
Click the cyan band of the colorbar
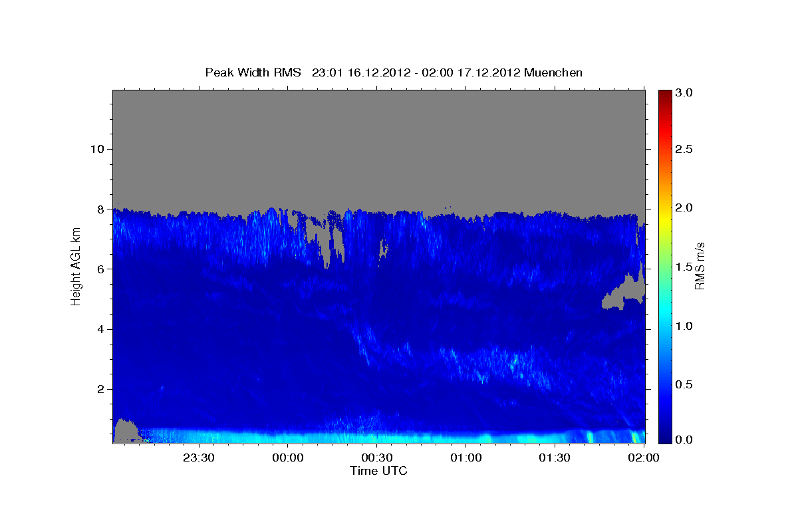click(665, 313)
